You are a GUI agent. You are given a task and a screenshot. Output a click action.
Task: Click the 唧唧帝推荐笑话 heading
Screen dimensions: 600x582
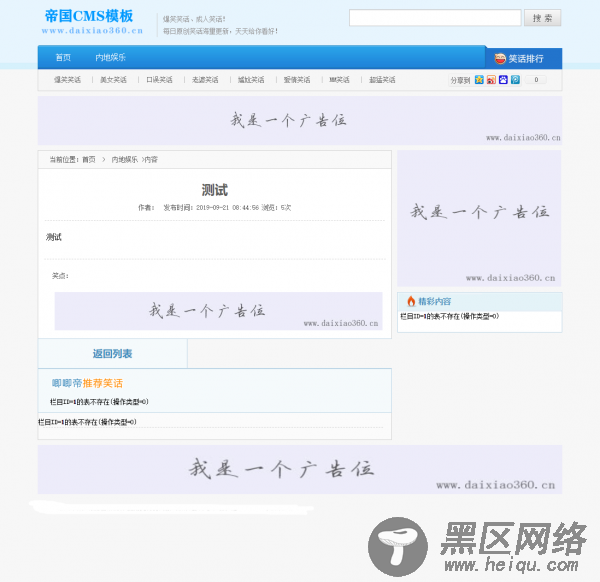pyautogui.click(x=87, y=383)
